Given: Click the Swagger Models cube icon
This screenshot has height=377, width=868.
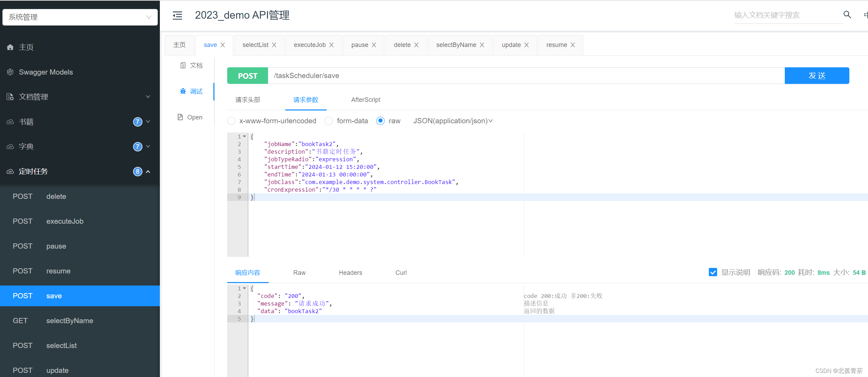Looking at the screenshot, I should coord(10,72).
